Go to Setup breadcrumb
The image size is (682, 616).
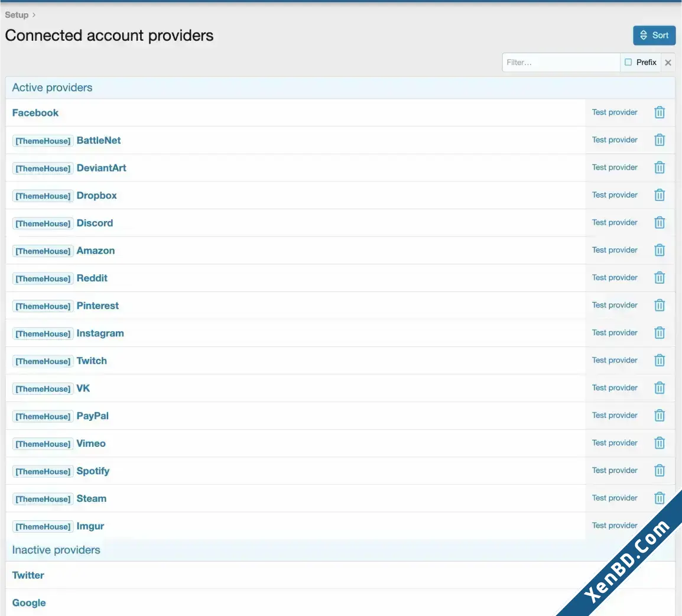pyautogui.click(x=17, y=15)
